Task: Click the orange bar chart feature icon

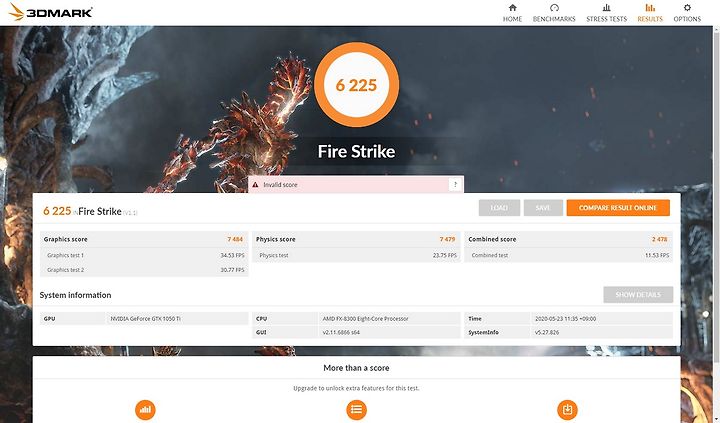Action: tap(145, 410)
